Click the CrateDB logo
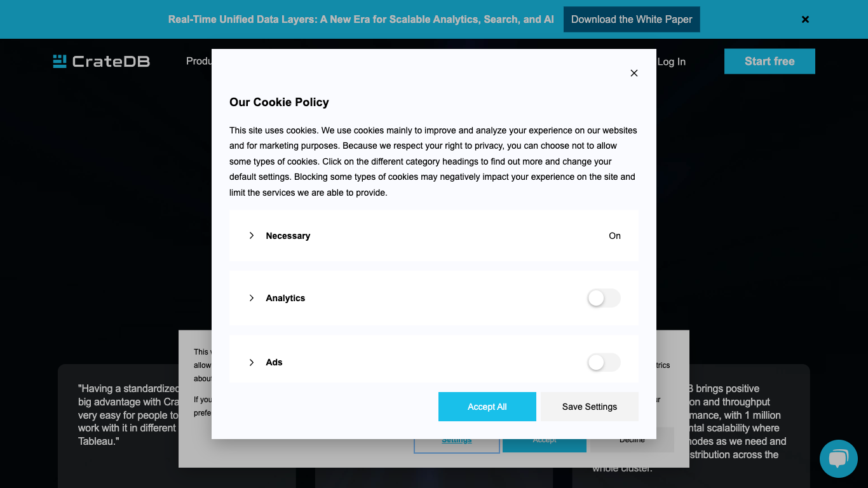The width and height of the screenshot is (868, 488). point(102,62)
